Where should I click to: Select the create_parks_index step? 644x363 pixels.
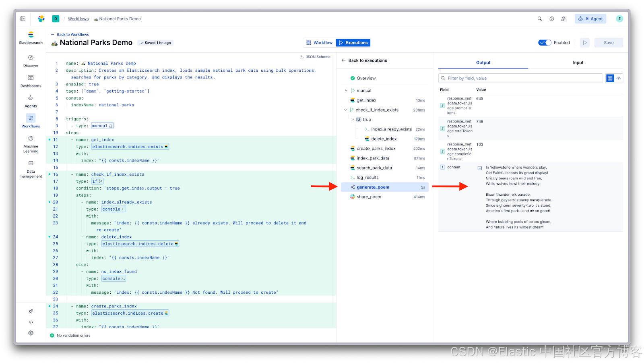point(385,149)
